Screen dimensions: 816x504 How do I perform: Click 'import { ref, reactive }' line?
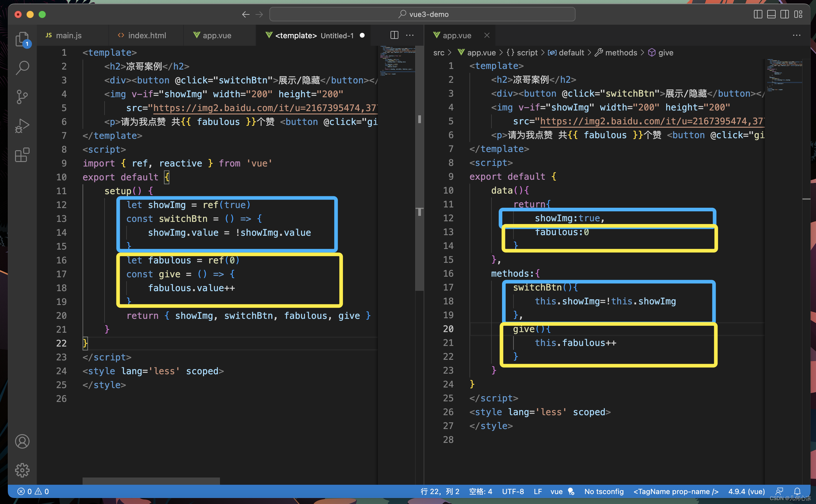[x=177, y=163]
